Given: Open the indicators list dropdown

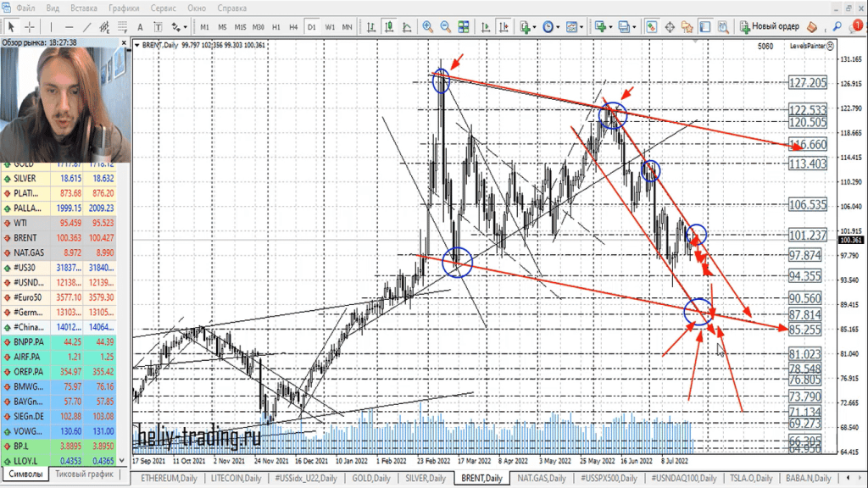Looking at the screenshot, I should point(535,26).
